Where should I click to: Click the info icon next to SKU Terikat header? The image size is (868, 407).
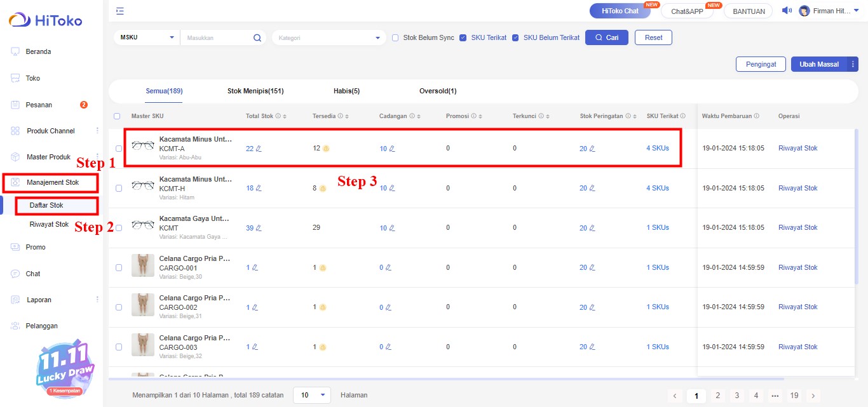click(x=683, y=116)
